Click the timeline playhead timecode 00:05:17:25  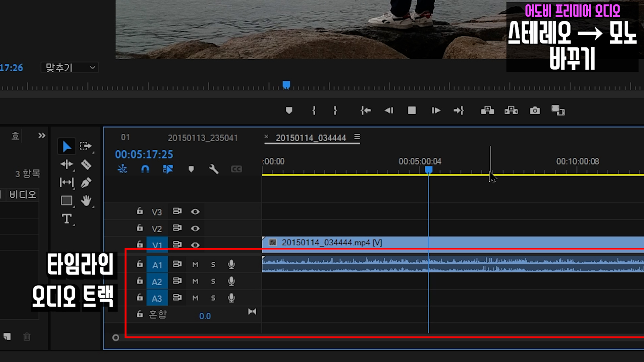[x=144, y=155]
